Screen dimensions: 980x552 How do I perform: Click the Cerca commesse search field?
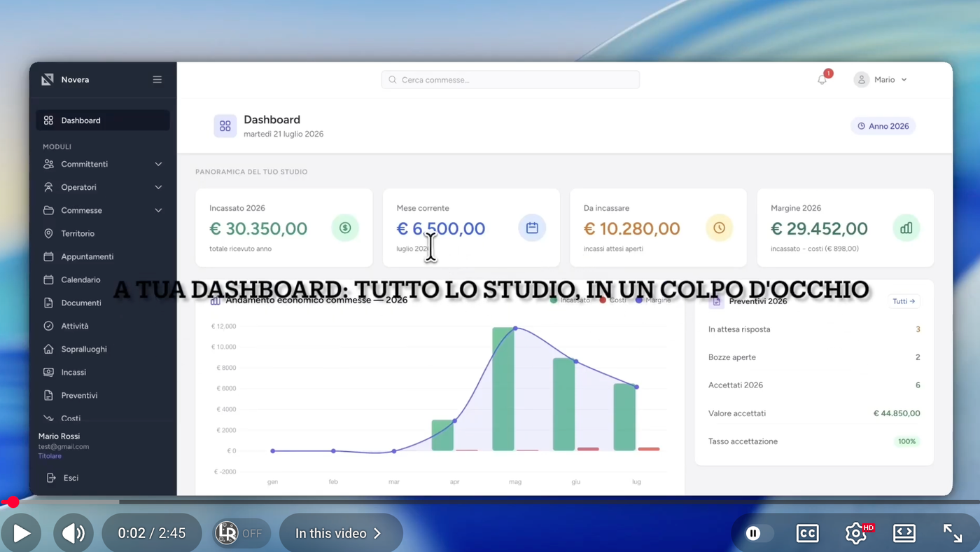tap(510, 80)
